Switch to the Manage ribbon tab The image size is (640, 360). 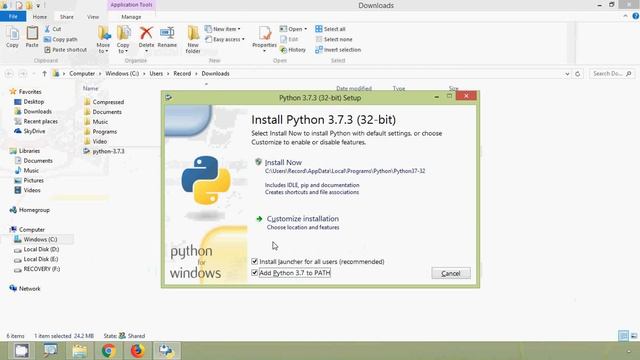click(131, 17)
